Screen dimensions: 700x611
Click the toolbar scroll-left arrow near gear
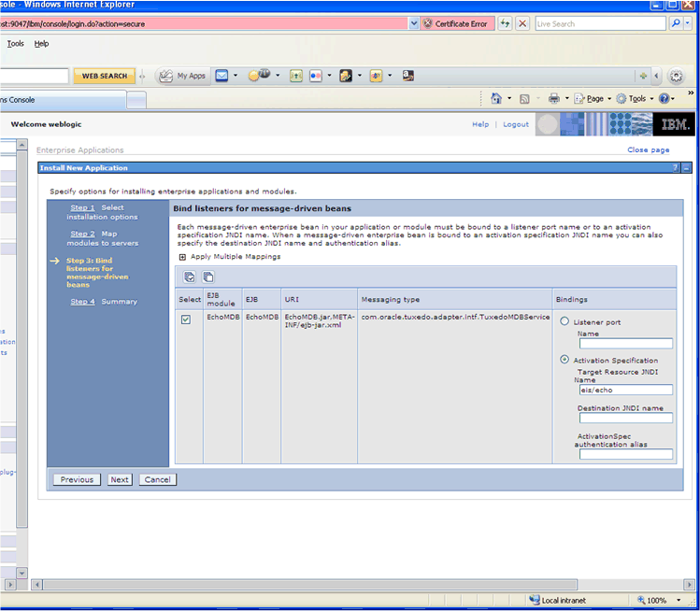(656, 76)
